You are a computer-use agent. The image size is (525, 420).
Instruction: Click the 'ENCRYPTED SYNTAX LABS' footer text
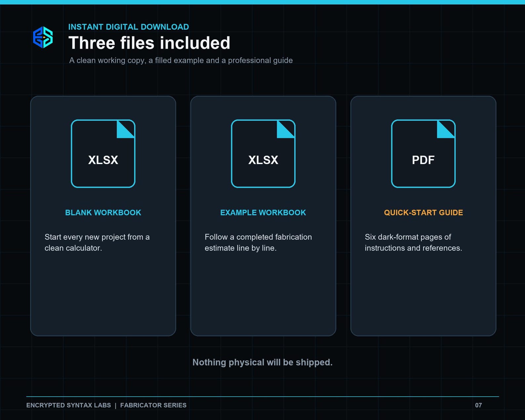click(x=69, y=405)
